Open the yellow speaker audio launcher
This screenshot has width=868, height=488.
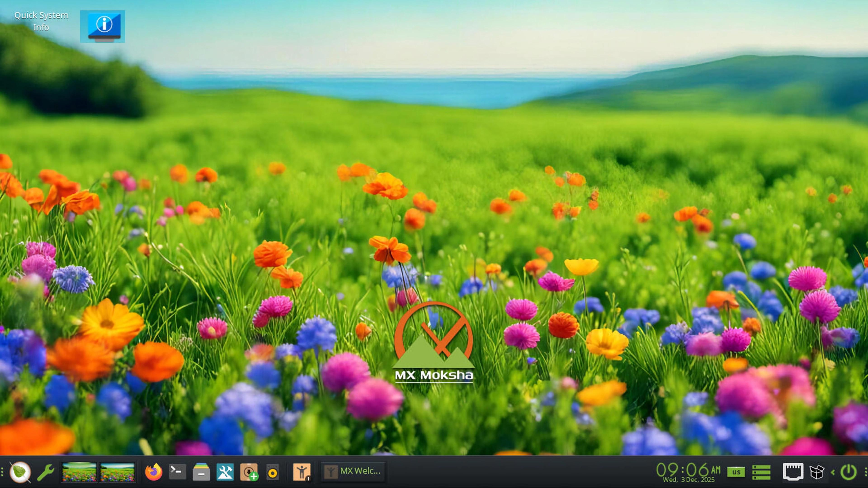click(273, 472)
